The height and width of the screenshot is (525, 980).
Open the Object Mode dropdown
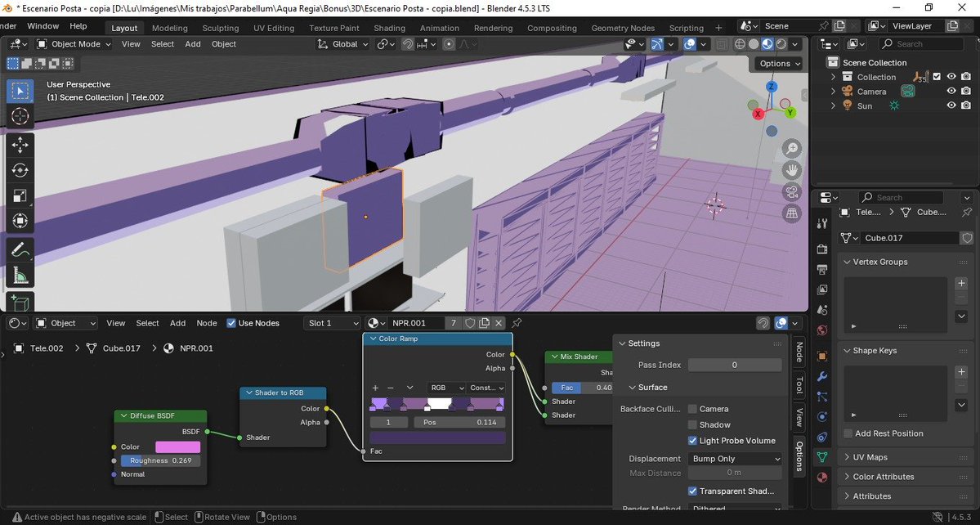74,44
